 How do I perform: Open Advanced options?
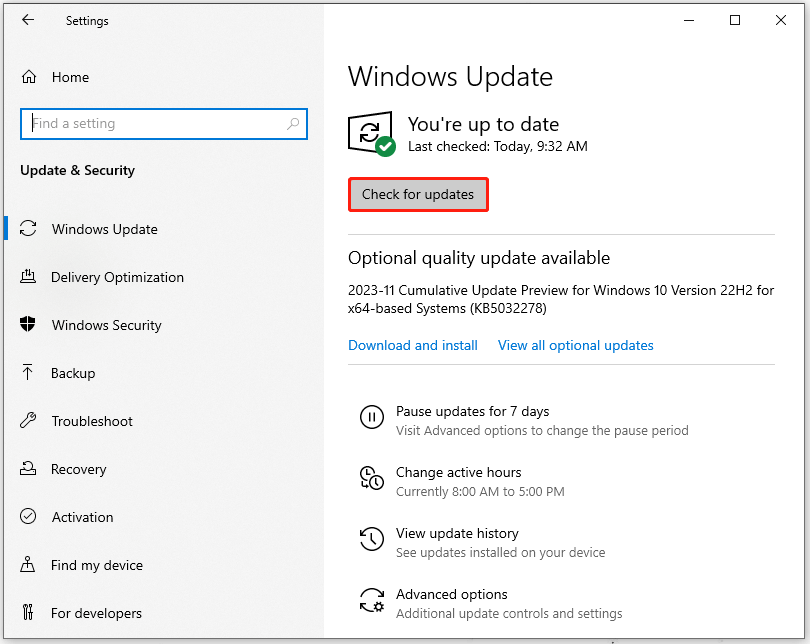click(x=451, y=594)
